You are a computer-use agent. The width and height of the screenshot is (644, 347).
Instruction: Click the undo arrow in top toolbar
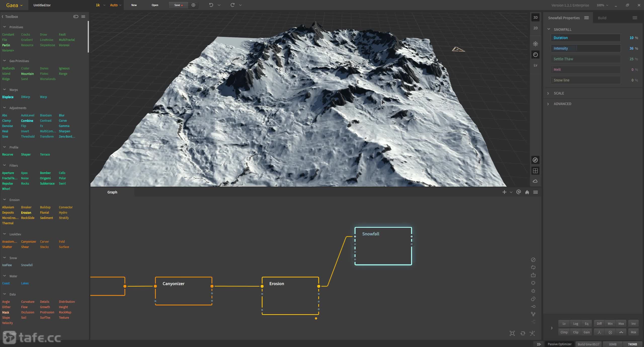[211, 5]
